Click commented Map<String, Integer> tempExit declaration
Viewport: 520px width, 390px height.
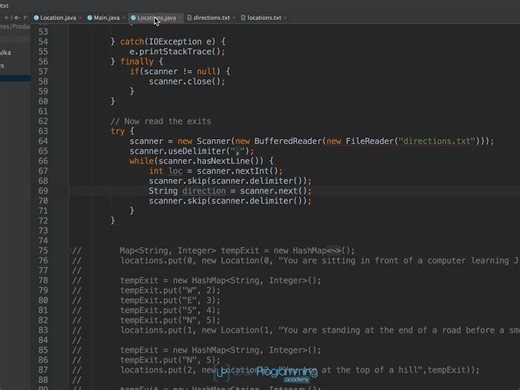pos(237,251)
